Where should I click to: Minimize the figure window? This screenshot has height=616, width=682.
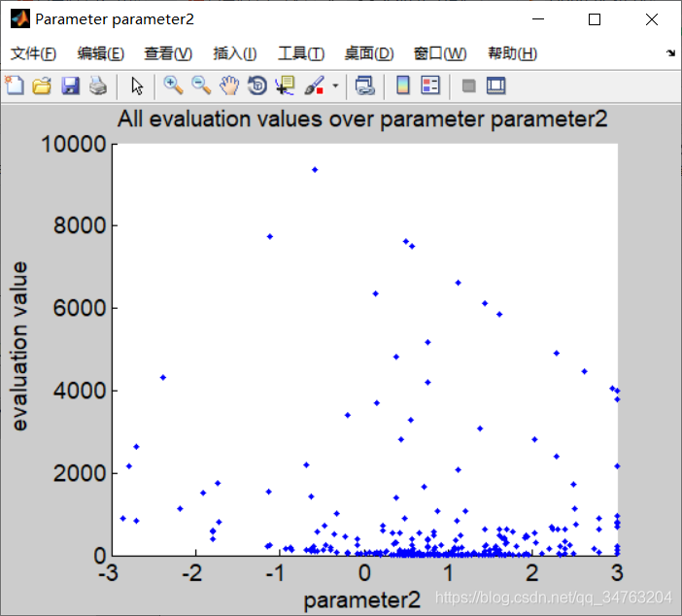538,19
